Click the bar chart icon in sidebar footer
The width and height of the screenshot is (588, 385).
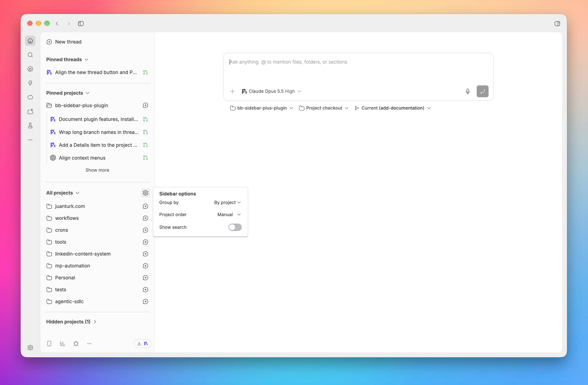[62, 344]
